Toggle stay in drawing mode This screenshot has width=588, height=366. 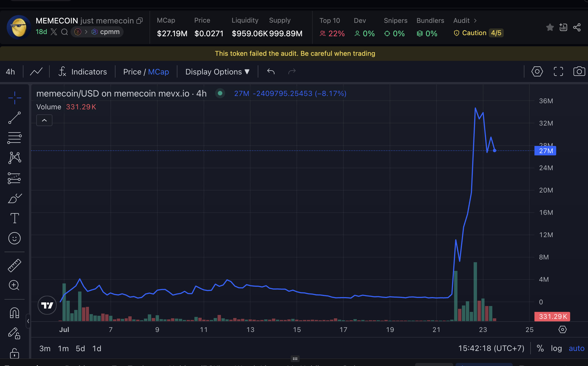click(15, 333)
